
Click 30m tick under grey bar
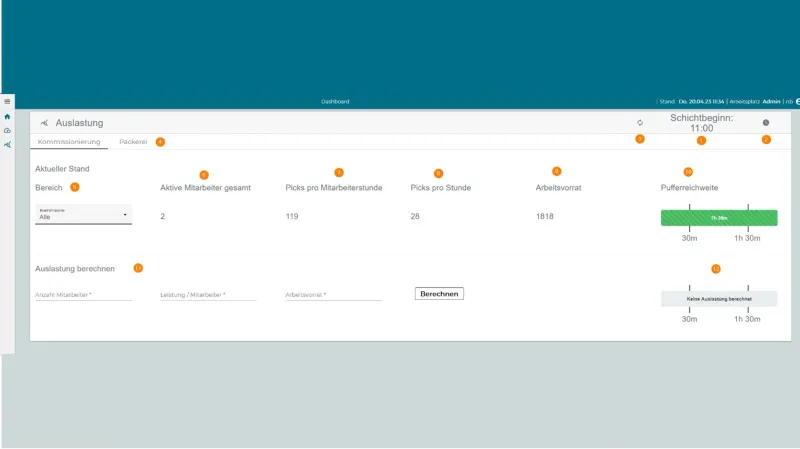point(689,319)
